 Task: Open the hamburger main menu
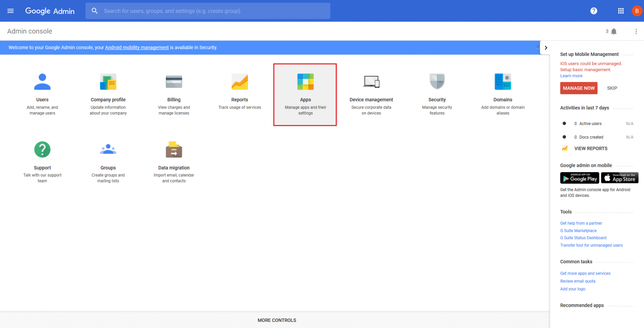click(x=10, y=11)
